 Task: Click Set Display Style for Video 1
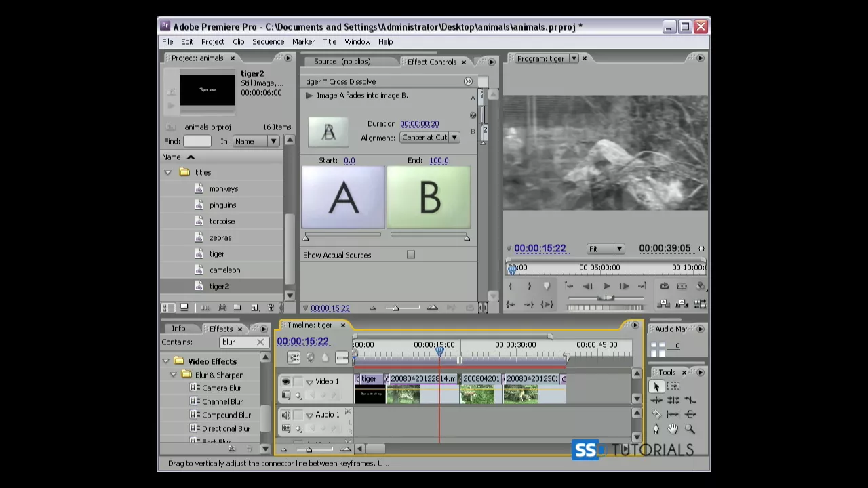pyautogui.click(x=286, y=395)
